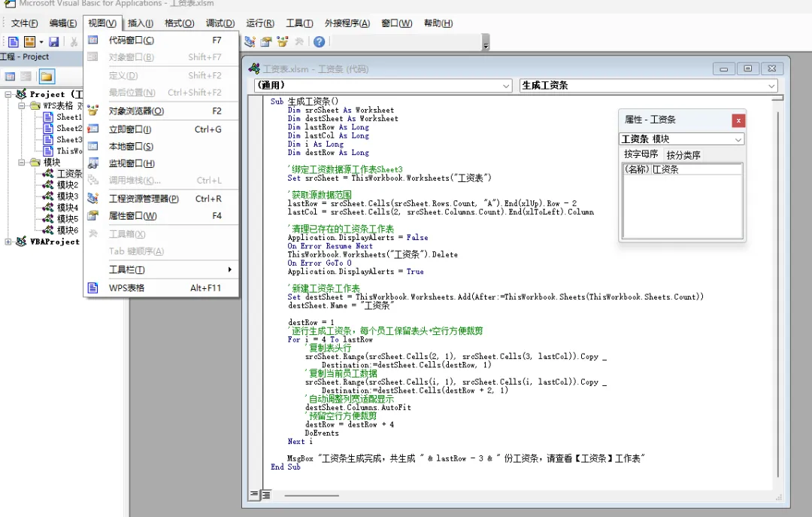Screen dimensions: 812x517
Task: Open the 调试(D) menu
Action: click(x=220, y=23)
